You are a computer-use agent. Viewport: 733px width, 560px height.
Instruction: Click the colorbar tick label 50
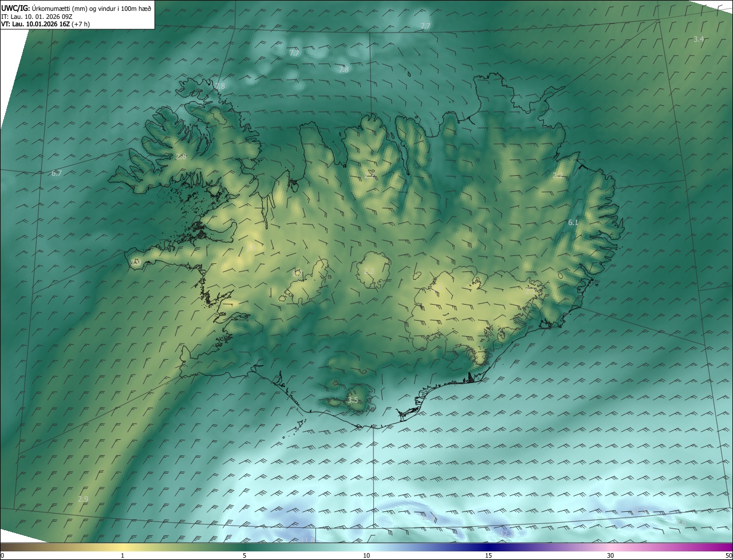click(728, 555)
